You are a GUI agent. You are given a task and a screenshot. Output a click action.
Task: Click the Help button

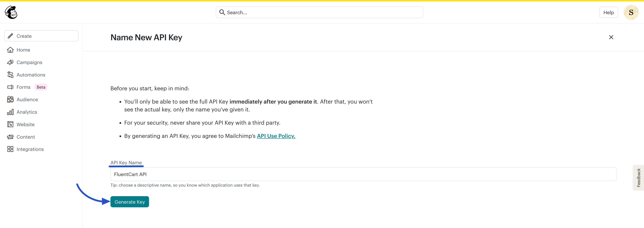[608, 12]
